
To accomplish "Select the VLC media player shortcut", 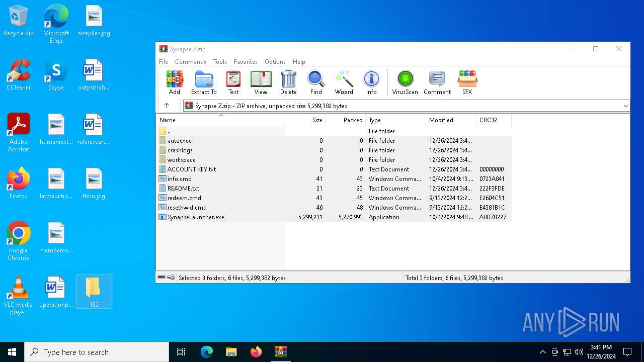I will click(x=19, y=296).
